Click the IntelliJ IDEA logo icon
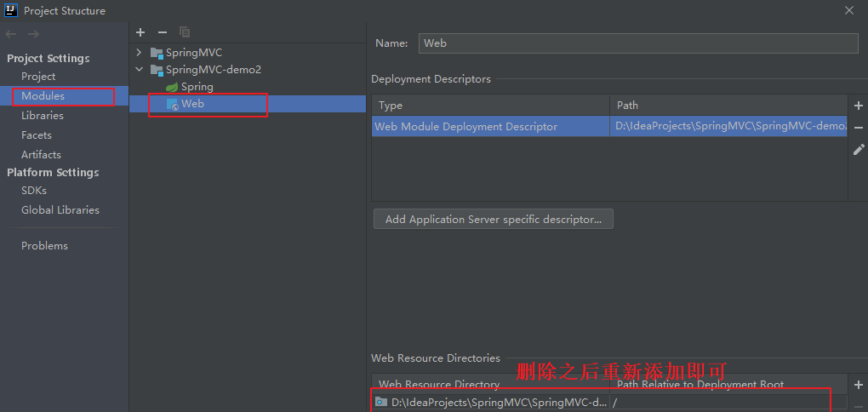868x412 pixels. pos(11,10)
